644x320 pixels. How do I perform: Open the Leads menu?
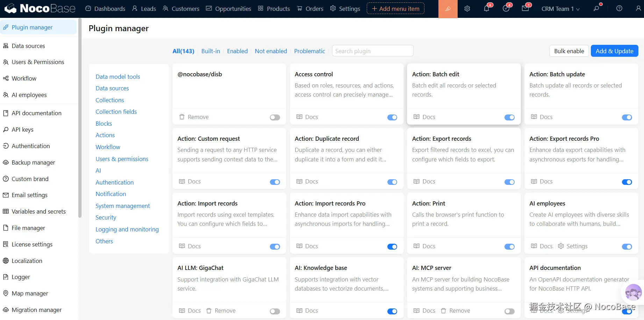point(144,9)
